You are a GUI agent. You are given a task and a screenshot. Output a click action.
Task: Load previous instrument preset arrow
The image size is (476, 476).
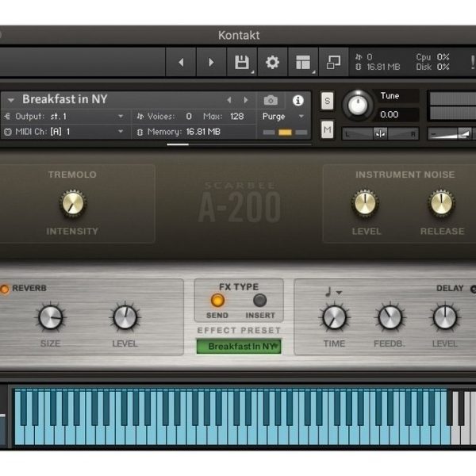coord(229,100)
